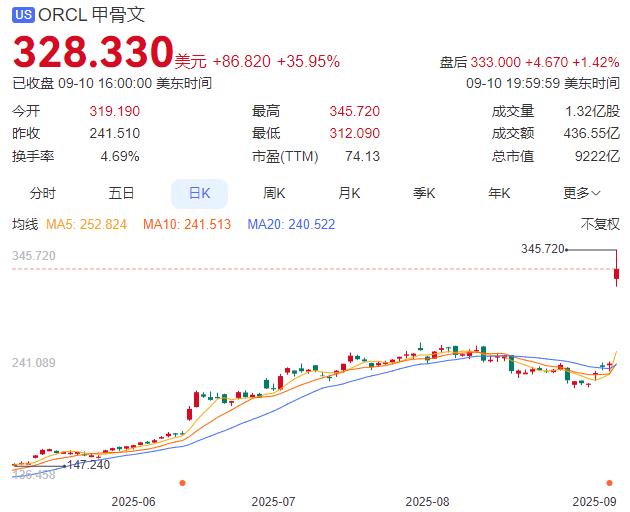This screenshot has height=512, width=630.
Task: Click the US market badge icon
Action: tap(23, 15)
